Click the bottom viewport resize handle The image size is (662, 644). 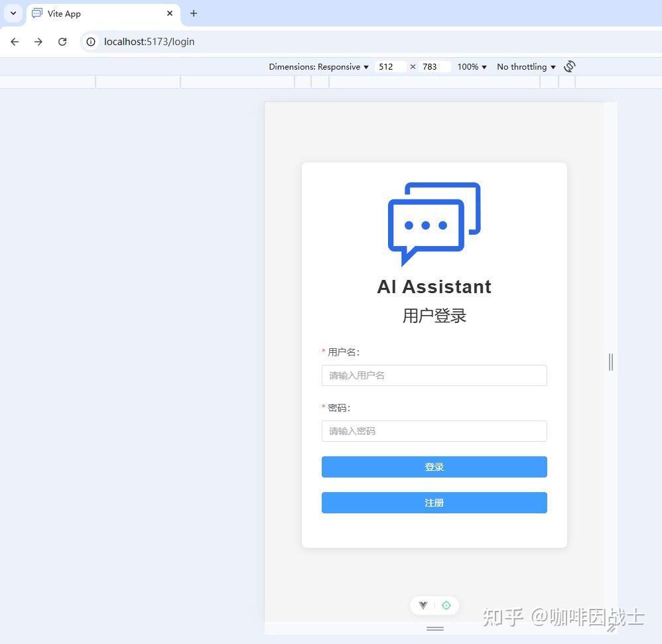coord(434,627)
